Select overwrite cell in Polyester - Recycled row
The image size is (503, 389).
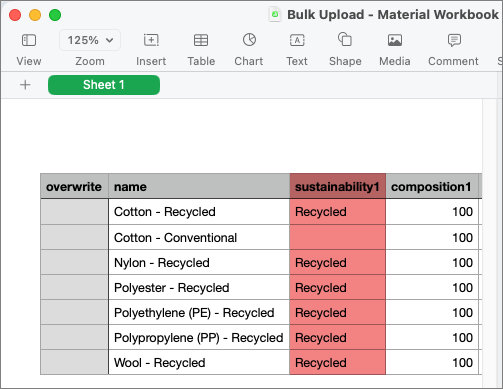pyautogui.click(x=74, y=287)
